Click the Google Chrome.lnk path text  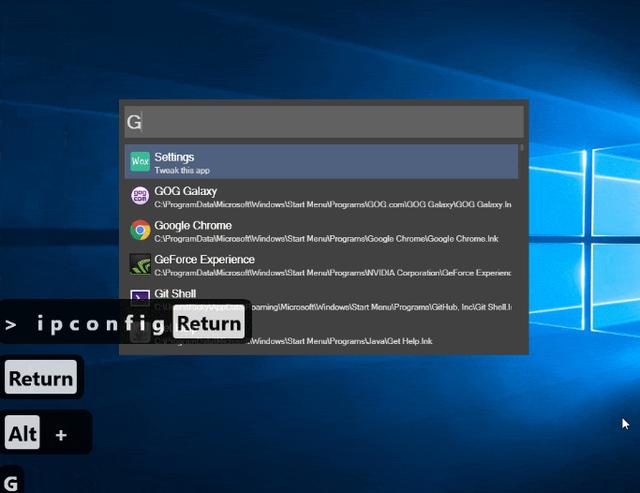tap(326, 239)
